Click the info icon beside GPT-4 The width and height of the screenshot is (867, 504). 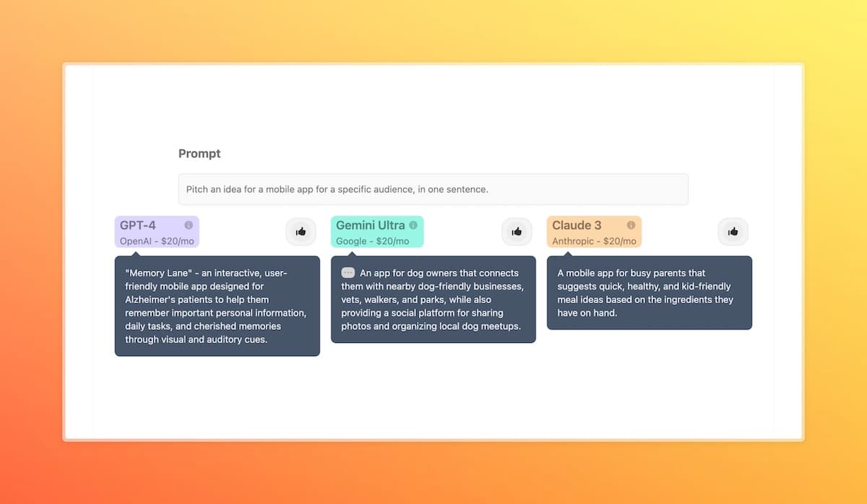pos(189,225)
